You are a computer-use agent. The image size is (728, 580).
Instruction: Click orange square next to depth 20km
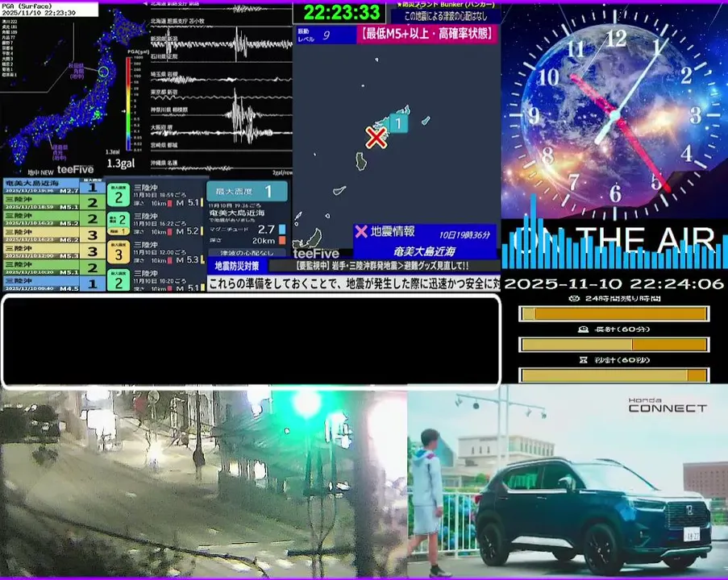point(282,240)
